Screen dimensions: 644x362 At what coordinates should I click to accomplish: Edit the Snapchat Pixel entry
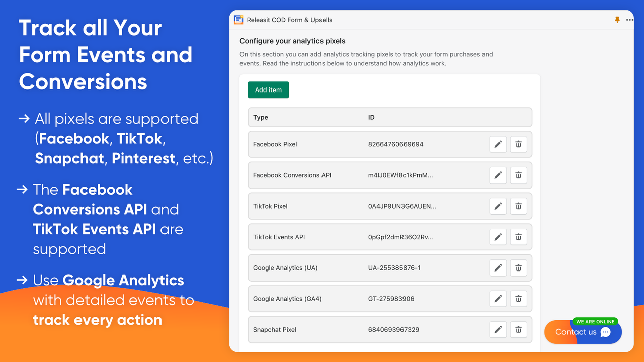tap(498, 330)
